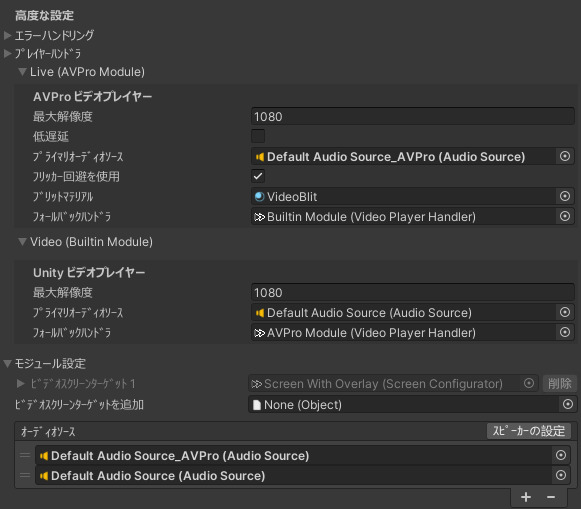This screenshot has height=509, width=581.
Task: Click the add (+) audio source icon
Action: [526, 497]
